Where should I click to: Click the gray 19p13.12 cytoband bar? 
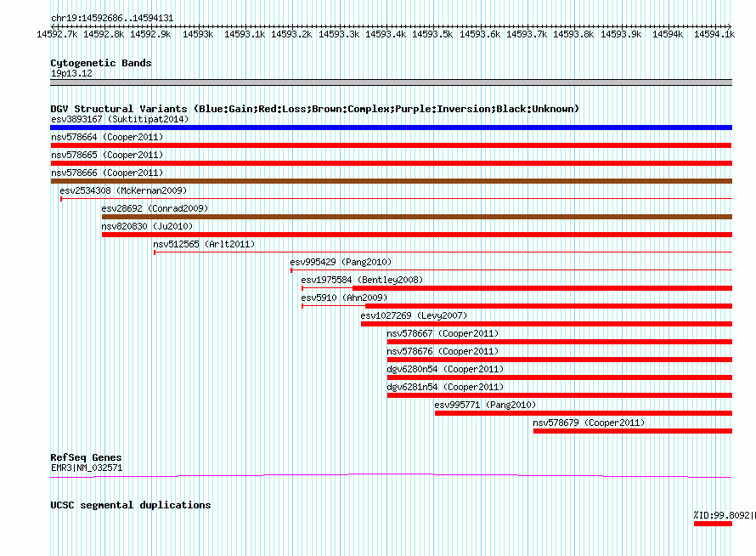[x=391, y=82]
